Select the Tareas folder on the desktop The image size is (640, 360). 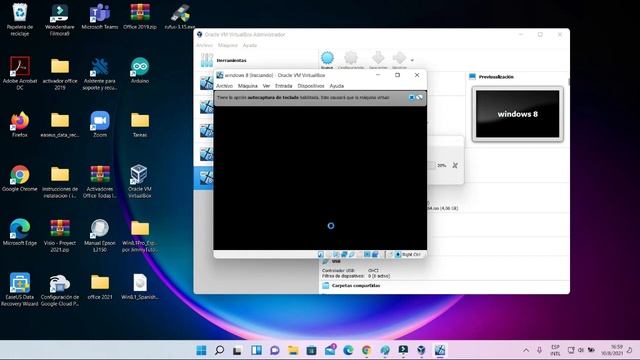[140, 124]
